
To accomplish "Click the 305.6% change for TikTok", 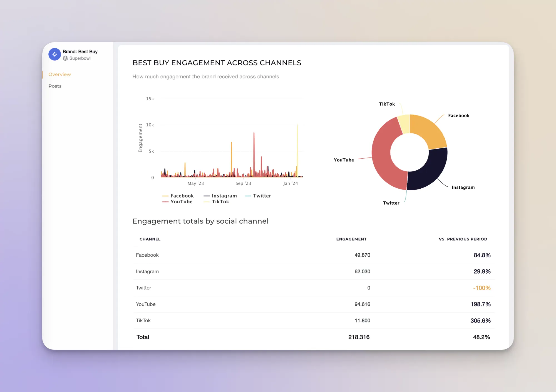I will (480, 321).
